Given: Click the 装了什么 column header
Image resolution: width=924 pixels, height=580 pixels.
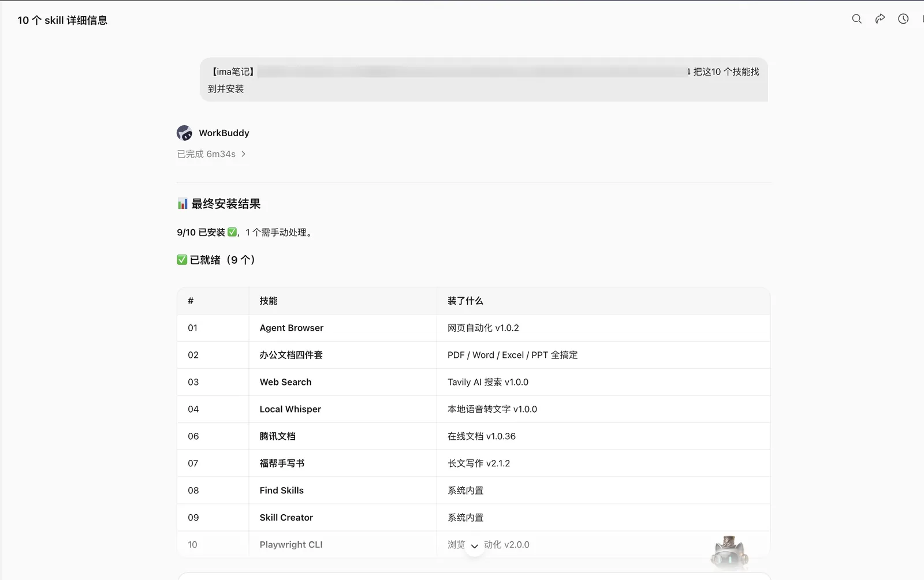Looking at the screenshot, I should coord(465,301).
